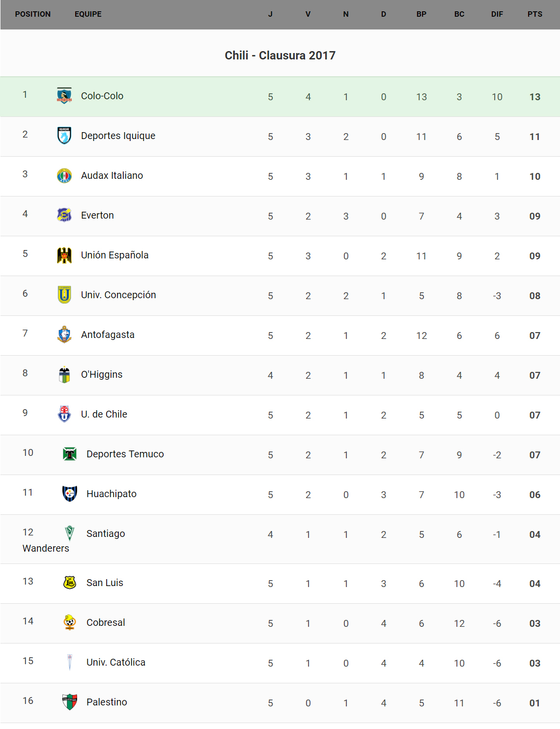Click the POSITION column header
The width and height of the screenshot is (560, 729).
point(33,14)
